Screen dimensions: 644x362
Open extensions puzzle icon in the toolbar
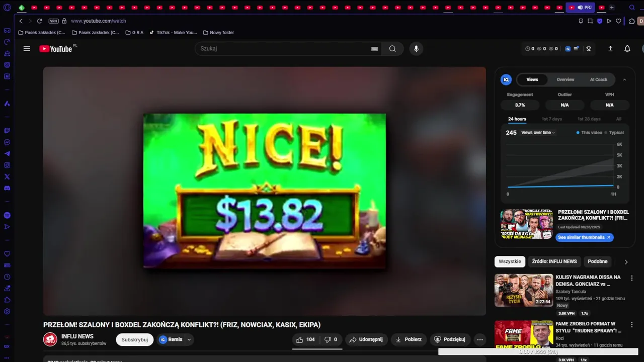tap(632, 21)
